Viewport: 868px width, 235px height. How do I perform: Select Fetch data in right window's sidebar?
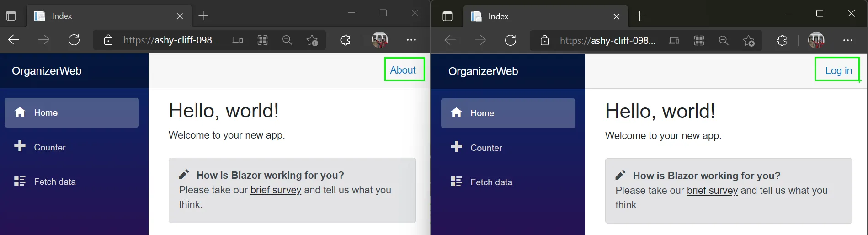point(491,182)
